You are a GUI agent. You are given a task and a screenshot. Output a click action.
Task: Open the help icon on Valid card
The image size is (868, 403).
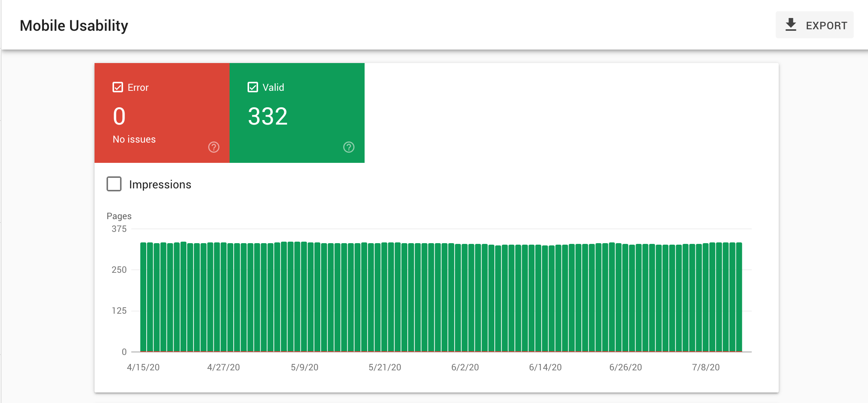click(349, 147)
